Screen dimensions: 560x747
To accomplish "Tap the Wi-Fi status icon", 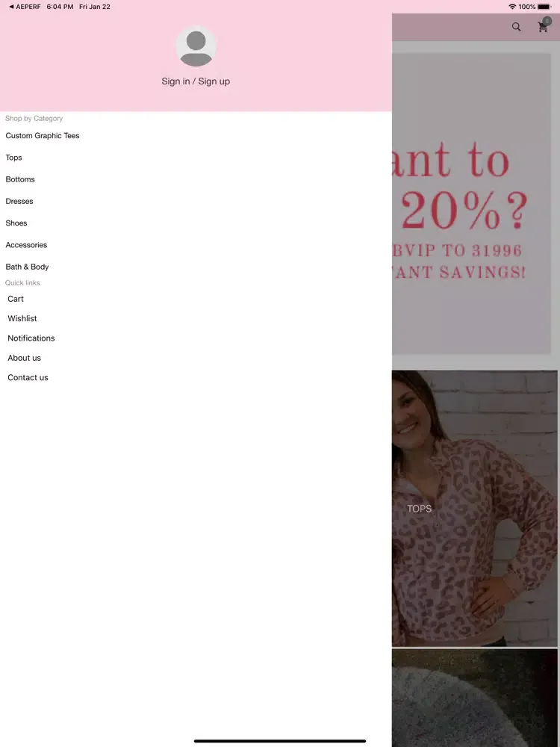I will (512, 7).
